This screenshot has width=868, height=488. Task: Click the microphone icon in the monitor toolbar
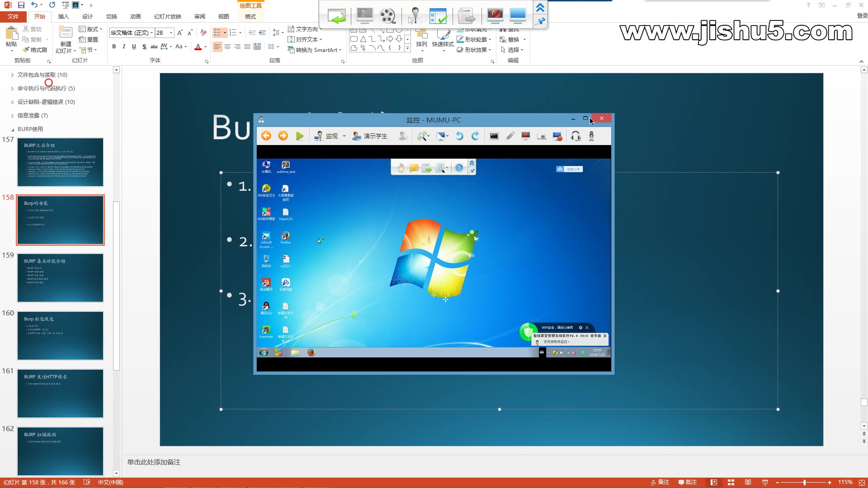tap(591, 136)
